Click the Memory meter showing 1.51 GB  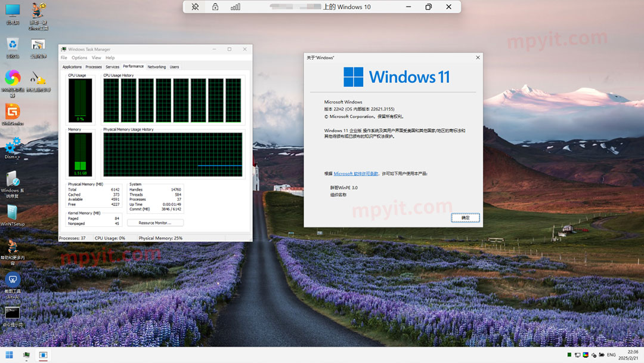80,155
